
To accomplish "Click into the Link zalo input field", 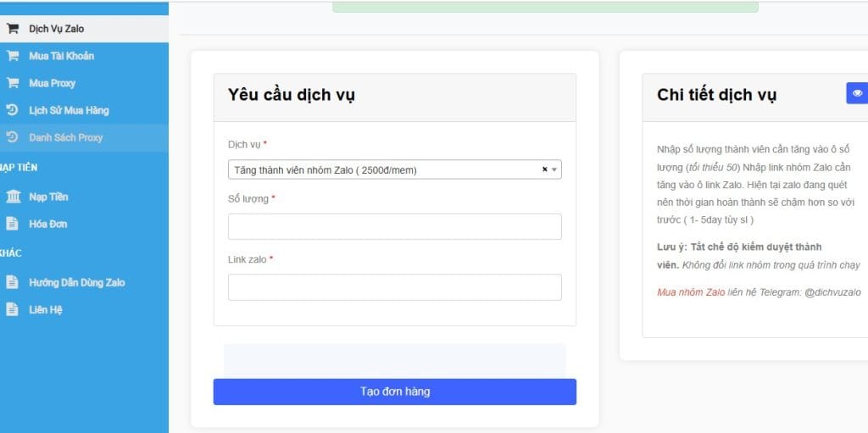I will [394, 287].
